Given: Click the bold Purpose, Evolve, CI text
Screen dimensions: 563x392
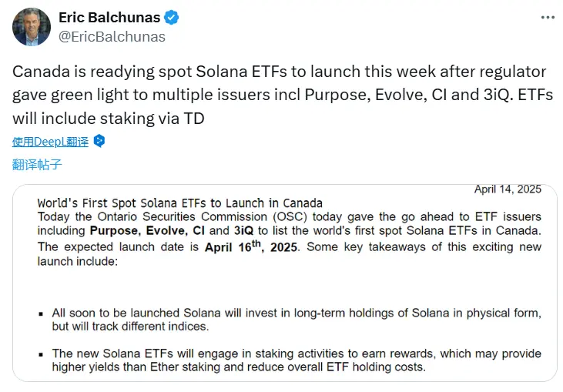Looking at the screenshot, I should tap(148, 230).
